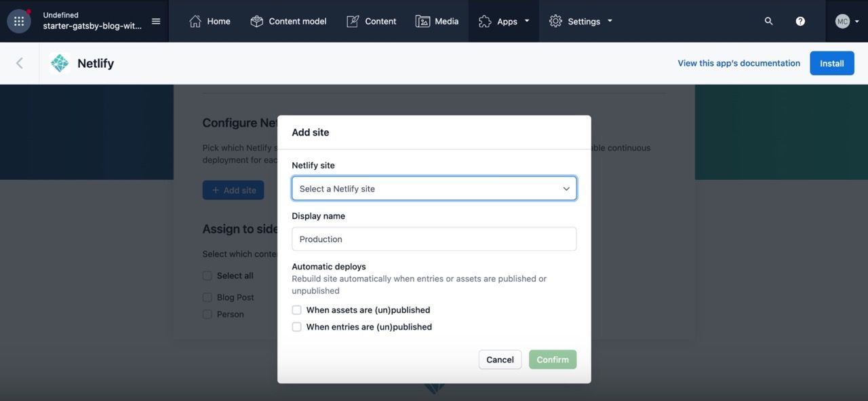
Task: Open the Apps menu label
Action: [507, 21]
